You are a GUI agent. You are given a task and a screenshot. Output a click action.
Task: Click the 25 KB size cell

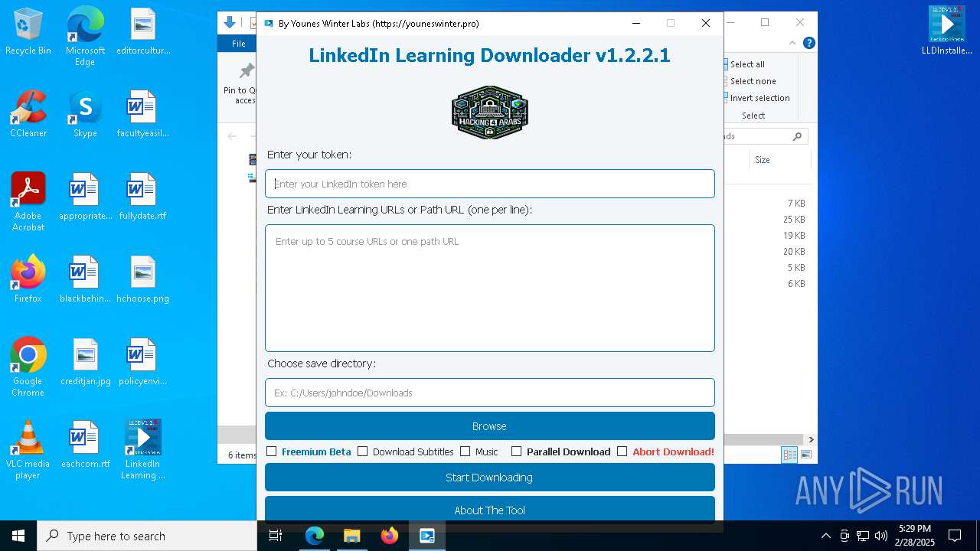coord(794,220)
